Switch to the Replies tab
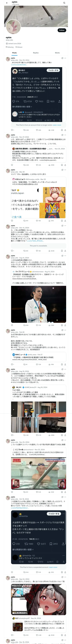 [x=36, y=53]
